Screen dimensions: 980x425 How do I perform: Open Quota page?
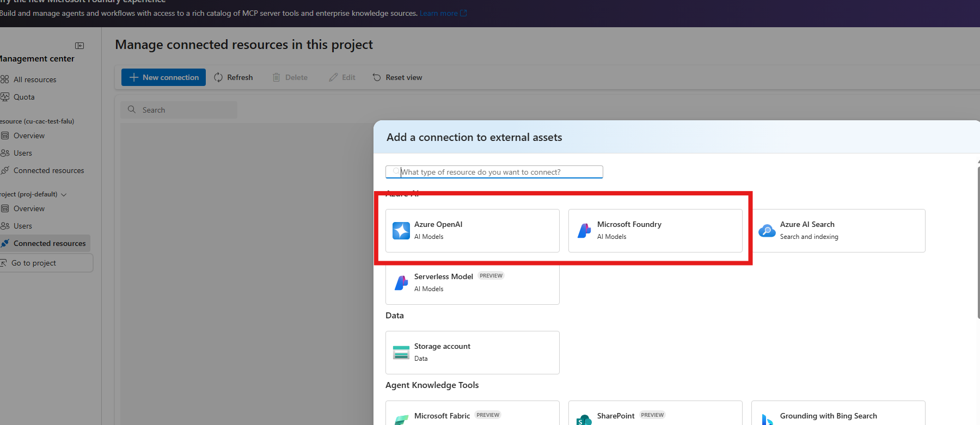24,97
